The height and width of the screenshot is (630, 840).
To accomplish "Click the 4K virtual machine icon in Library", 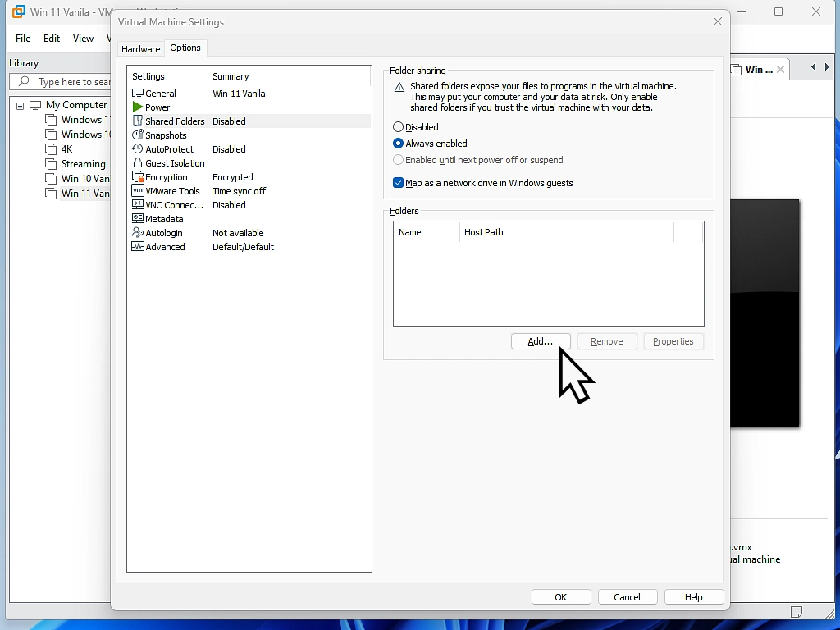I will (51, 149).
